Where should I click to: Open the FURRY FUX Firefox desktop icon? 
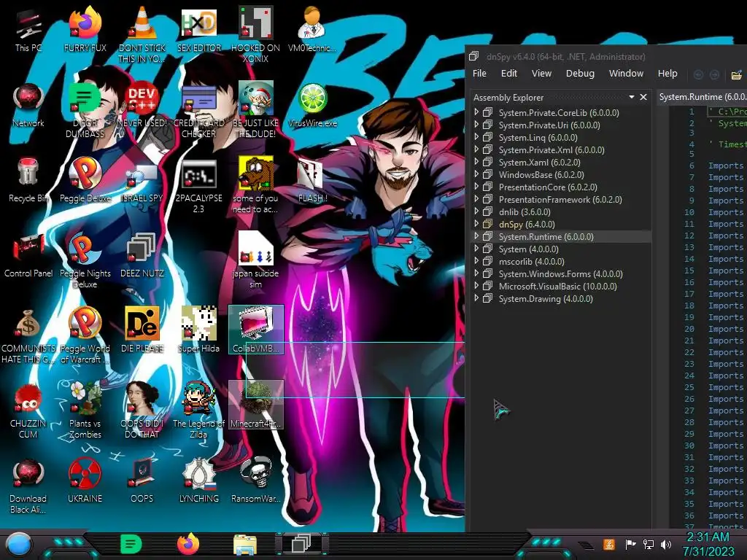tap(85, 29)
